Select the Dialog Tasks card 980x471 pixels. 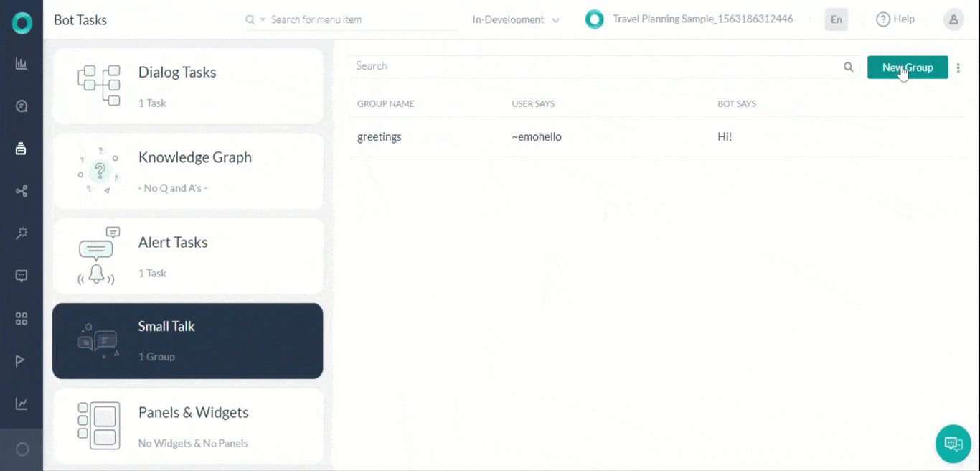pos(188,86)
